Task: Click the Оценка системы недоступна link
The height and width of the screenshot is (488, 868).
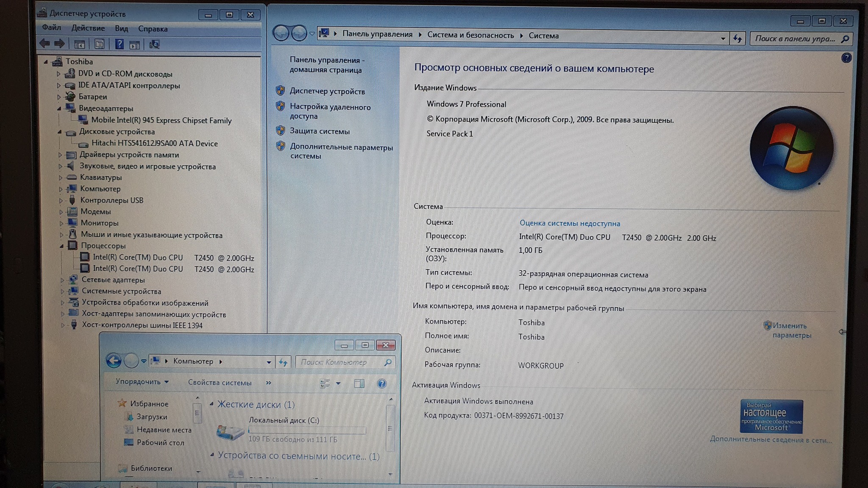Action: pyautogui.click(x=569, y=223)
